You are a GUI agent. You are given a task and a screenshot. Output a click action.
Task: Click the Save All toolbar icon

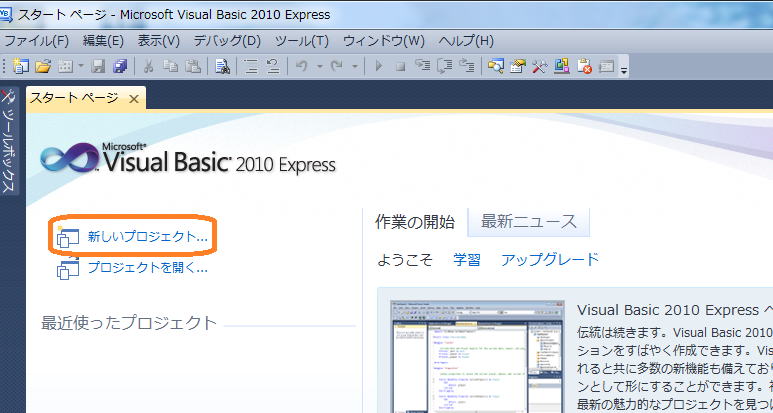pos(120,67)
